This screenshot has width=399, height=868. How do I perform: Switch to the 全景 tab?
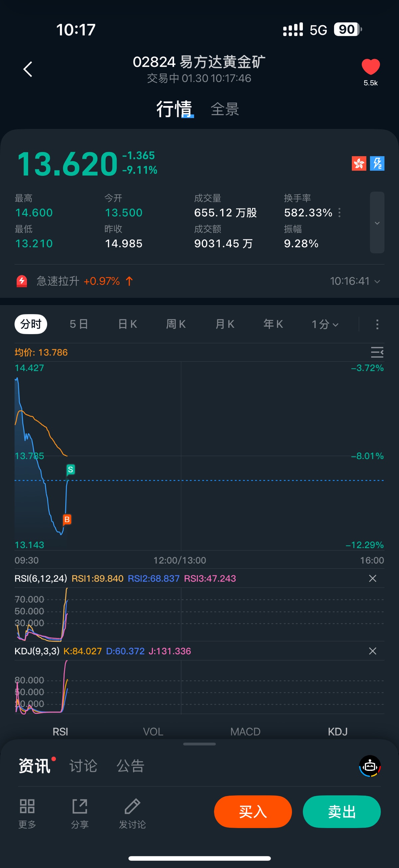click(x=225, y=109)
